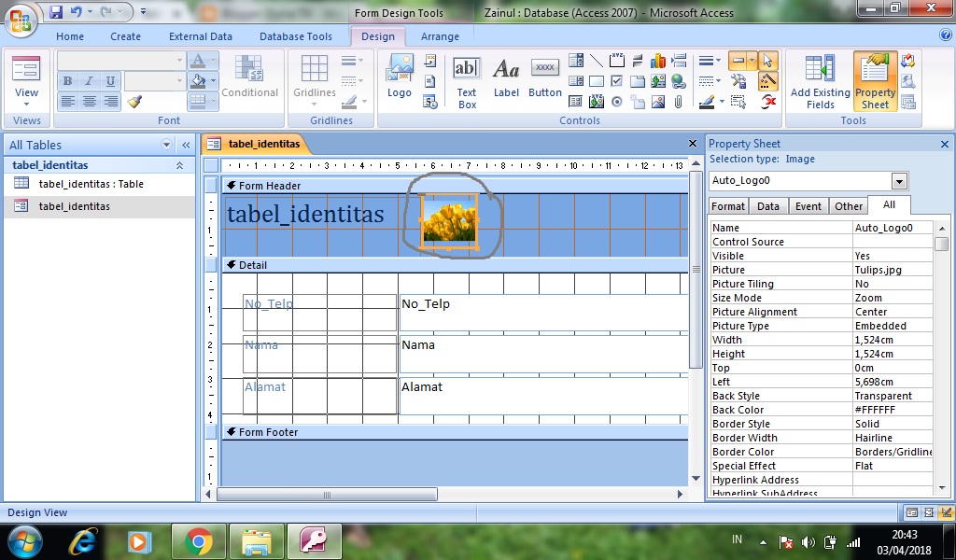Select the Line control icon
Viewport: 956px width, 560px height.
coord(597,62)
